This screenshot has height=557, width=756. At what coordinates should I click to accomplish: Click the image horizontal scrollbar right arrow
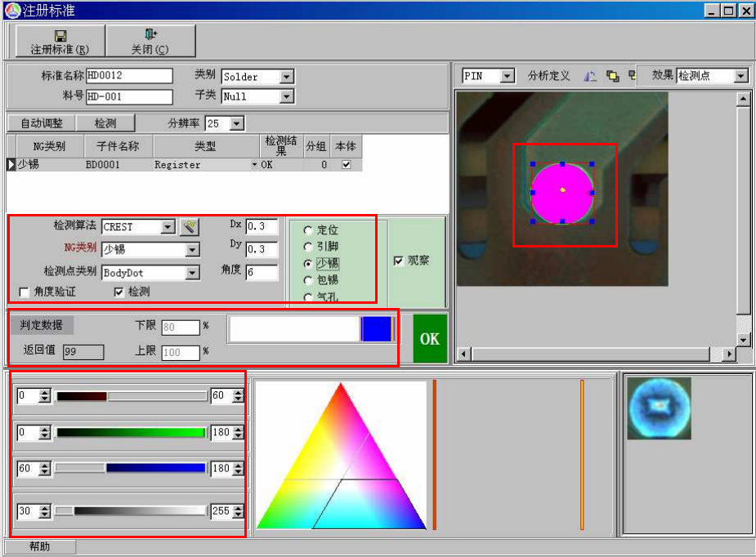[730, 354]
